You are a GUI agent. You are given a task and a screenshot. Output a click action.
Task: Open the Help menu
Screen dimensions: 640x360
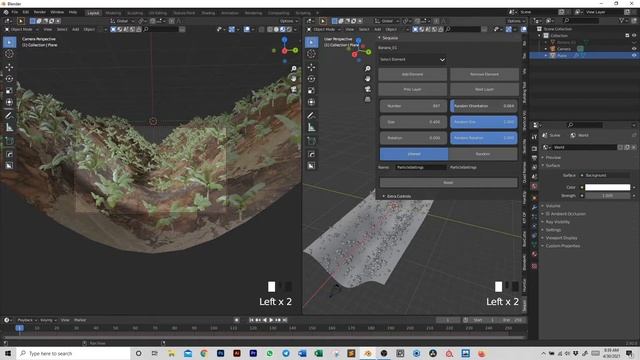(73, 12)
